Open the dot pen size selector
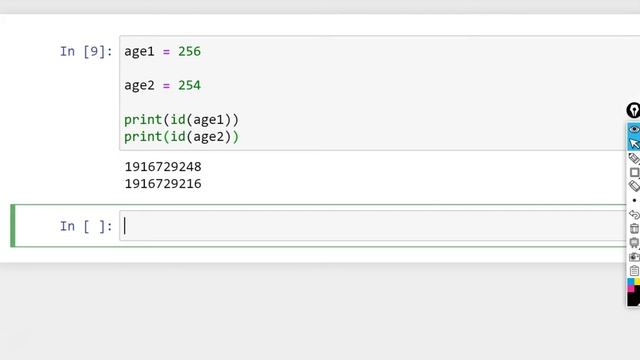640x360 pixels. (634, 200)
